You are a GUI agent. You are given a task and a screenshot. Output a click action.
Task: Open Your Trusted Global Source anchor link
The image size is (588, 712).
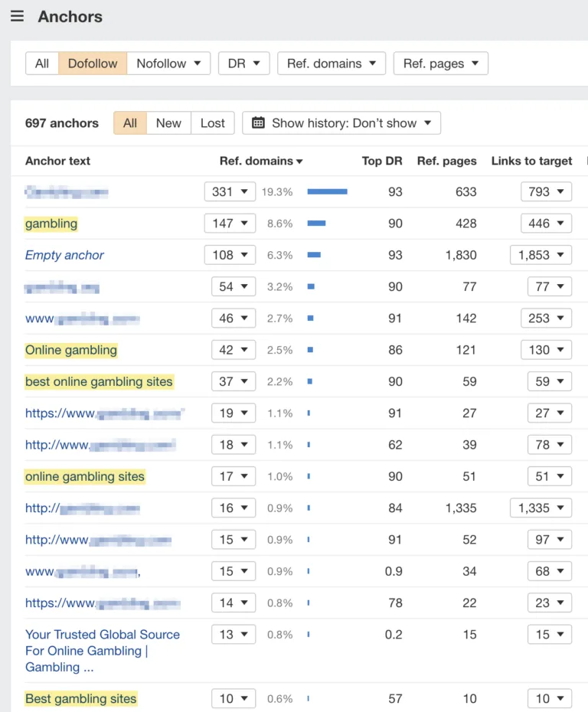tap(102, 651)
